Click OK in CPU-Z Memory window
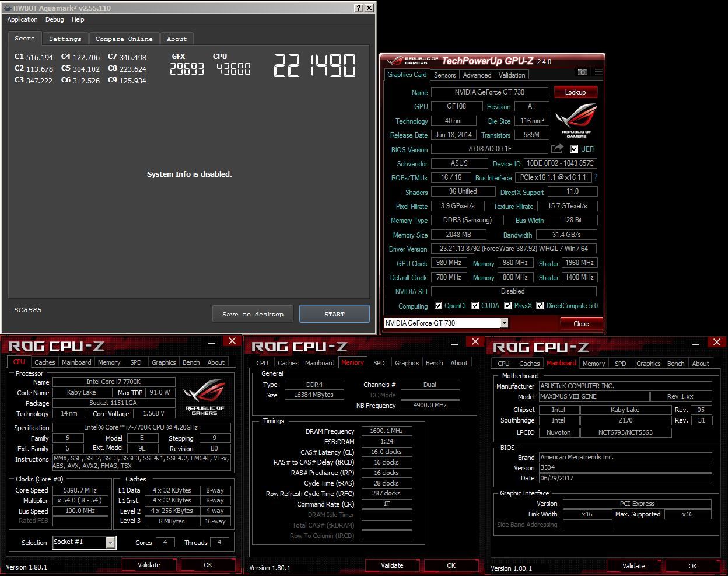728x576 pixels. [x=451, y=565]
